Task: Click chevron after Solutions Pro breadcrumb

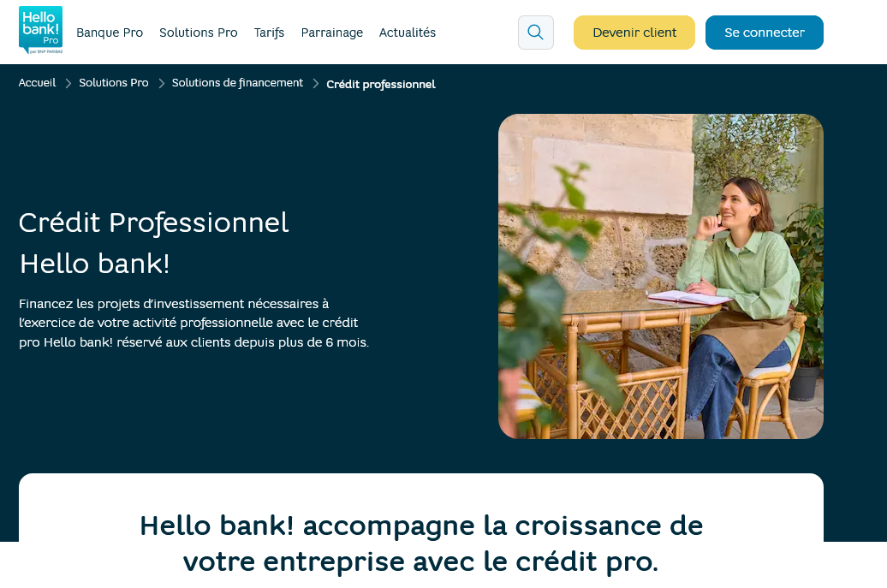Action: click(161, 84)
